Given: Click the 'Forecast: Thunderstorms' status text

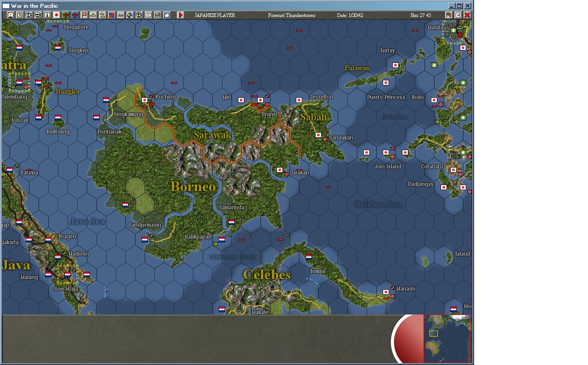Looking at the screenshot, I should point(292,15).
